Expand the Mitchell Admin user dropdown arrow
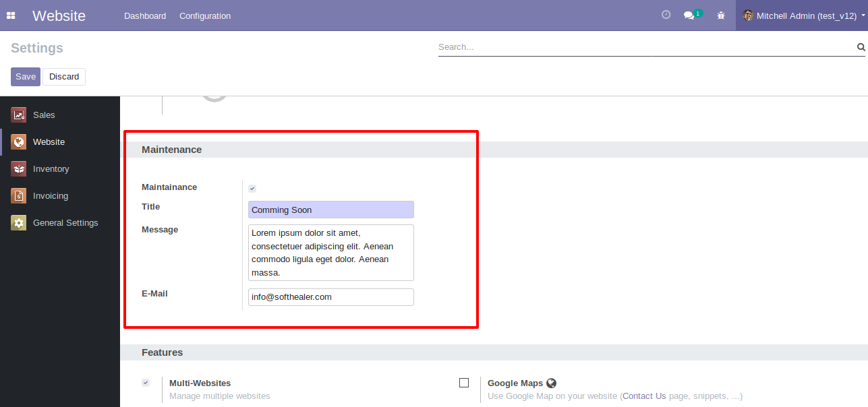Image resolution: width=868 pixels, height=407 pixels. pyautogui.click(x=863, y=15)
